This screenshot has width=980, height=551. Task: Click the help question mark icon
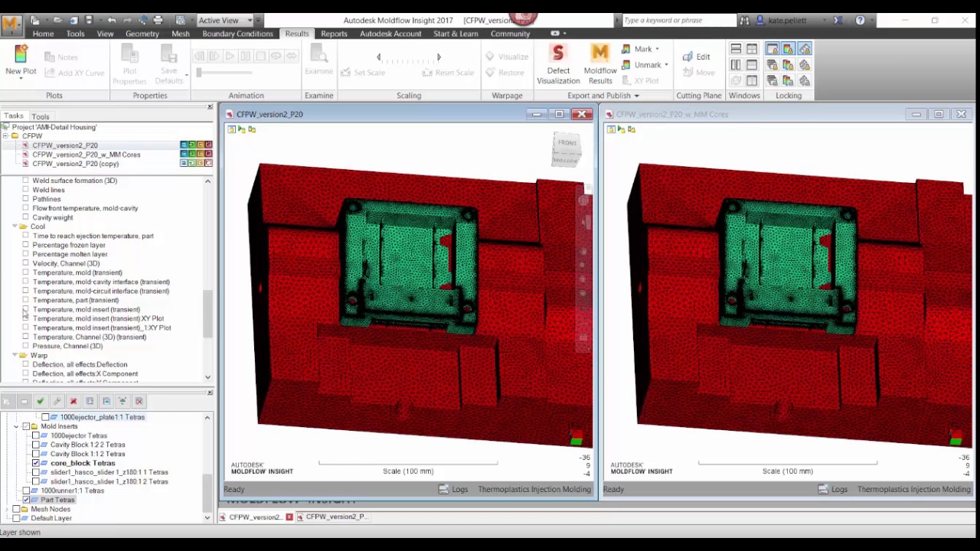[860, 21]
